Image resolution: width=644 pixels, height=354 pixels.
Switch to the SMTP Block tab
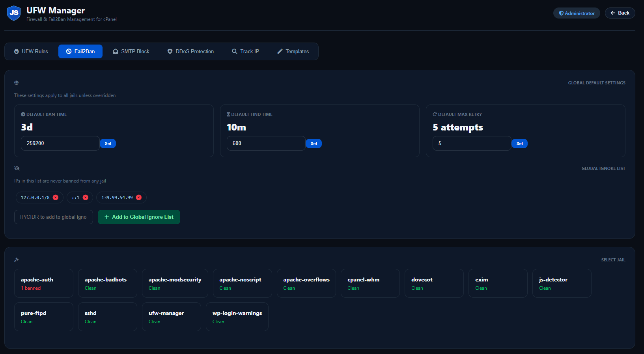point(131,52)
